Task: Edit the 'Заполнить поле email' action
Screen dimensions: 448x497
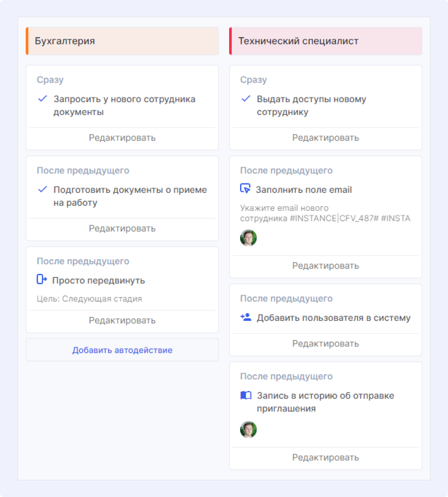Action: [326, 266]
